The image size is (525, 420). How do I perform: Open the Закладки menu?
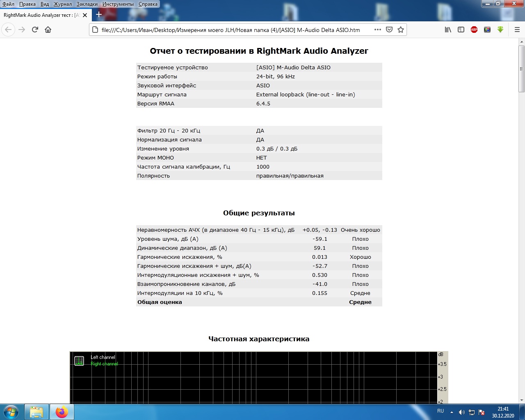pos(87,4)
